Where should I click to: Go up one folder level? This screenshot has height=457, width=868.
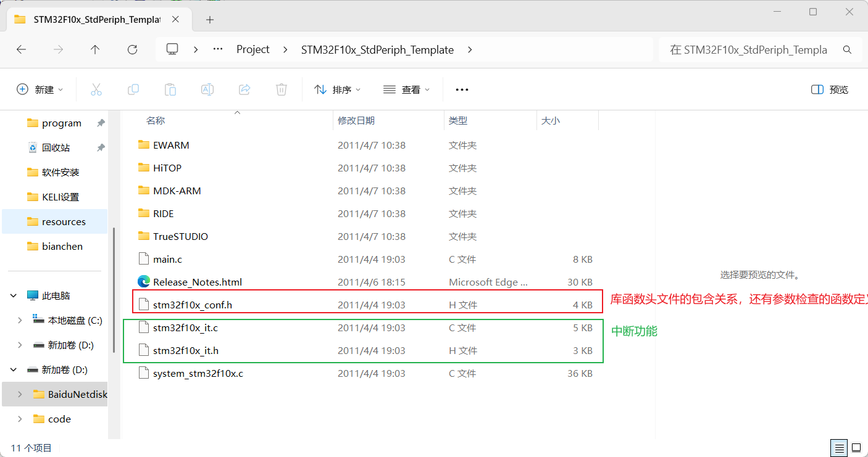(95, 49)
